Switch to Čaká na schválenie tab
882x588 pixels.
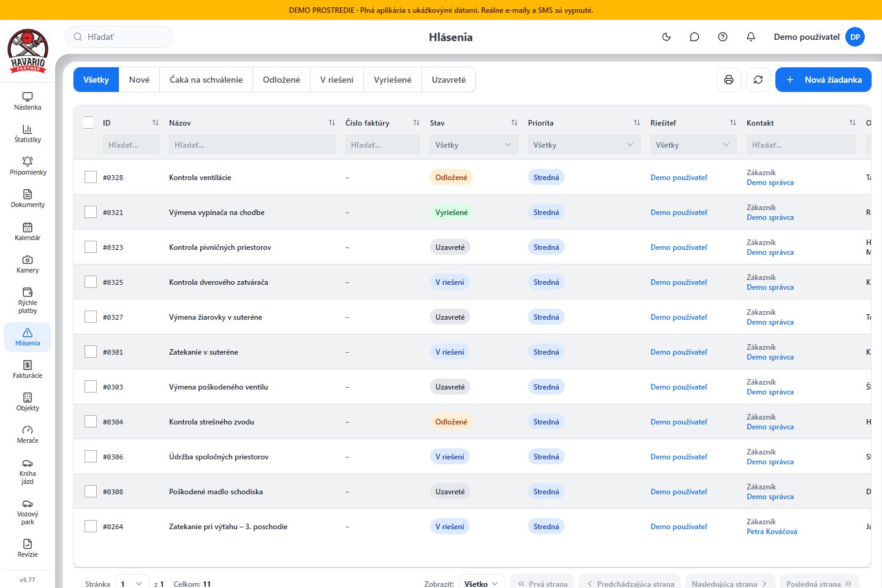(206, 80)
